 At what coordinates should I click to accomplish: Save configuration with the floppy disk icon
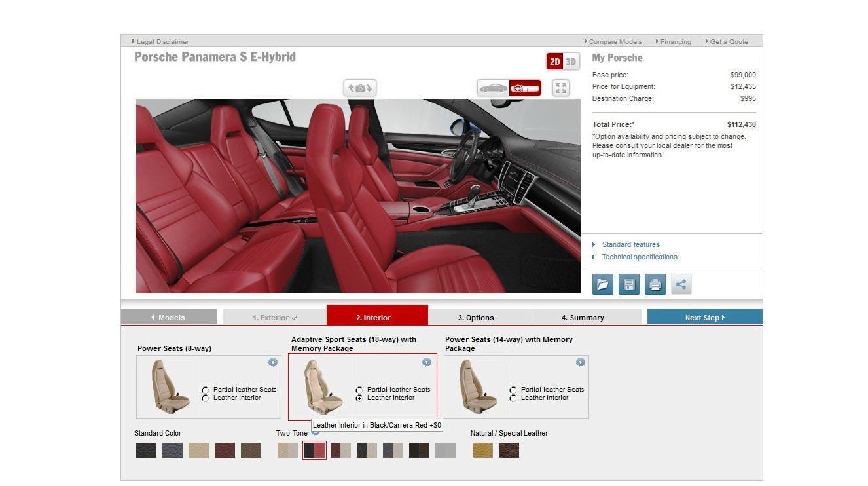coord(629,284)
